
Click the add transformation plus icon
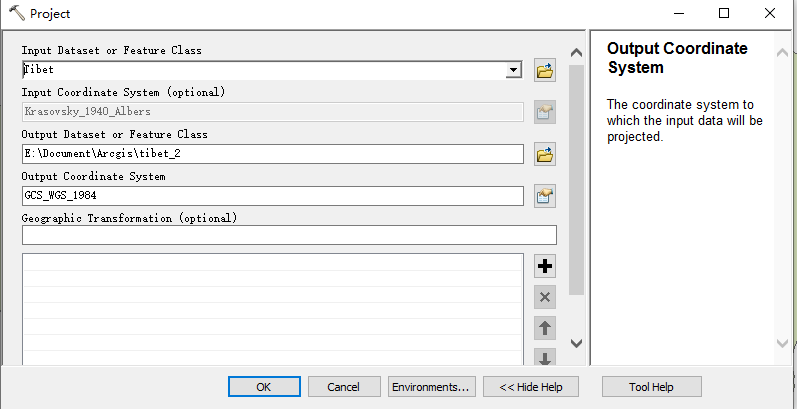click(545, 266)
